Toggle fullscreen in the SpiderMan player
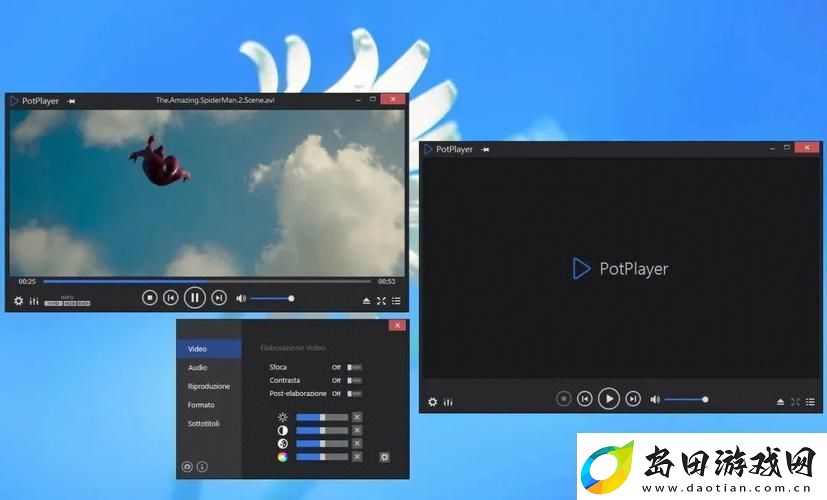827x500 pixels. [381, 301]
